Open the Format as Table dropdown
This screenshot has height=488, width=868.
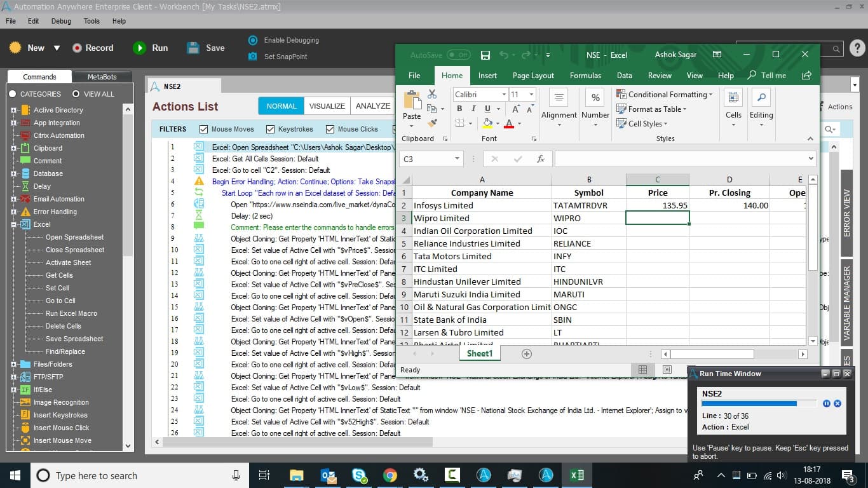[x=653, y=109]
